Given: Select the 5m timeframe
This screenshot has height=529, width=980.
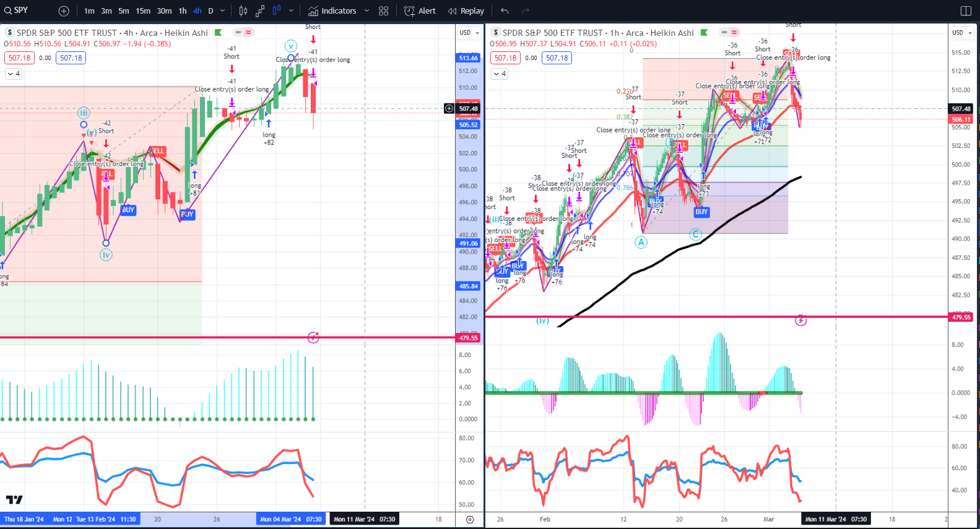Looking at the screenshot, I should [124, 11].
